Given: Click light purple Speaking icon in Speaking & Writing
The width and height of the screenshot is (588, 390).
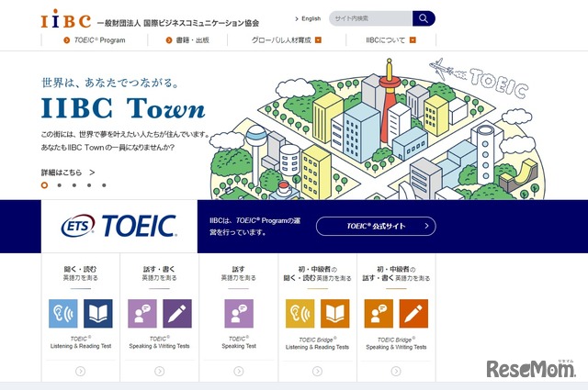Looking at the screenshot, I should pos(142,314).
